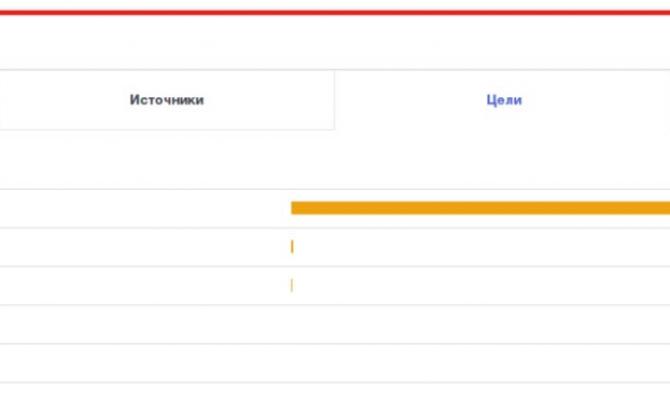Click divider line between fourth and fifth rows
670x400 pixels.
(335, 343)
